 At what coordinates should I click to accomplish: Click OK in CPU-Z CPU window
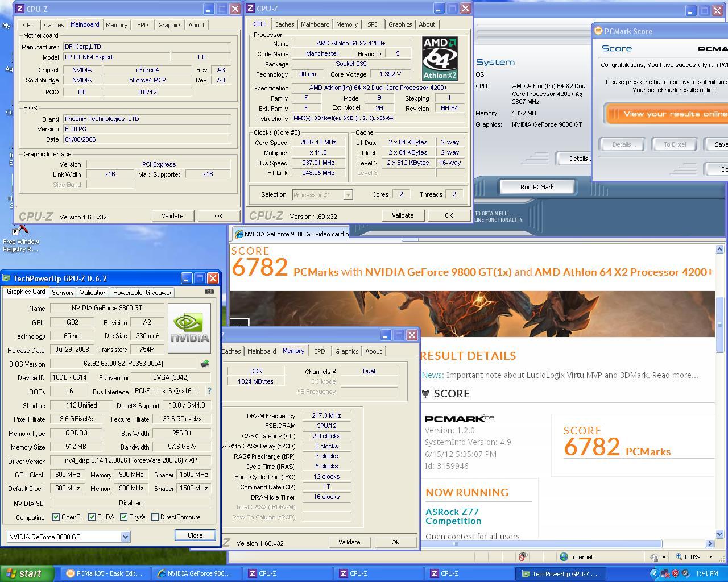pyautogui.click(x=449, y=215)
